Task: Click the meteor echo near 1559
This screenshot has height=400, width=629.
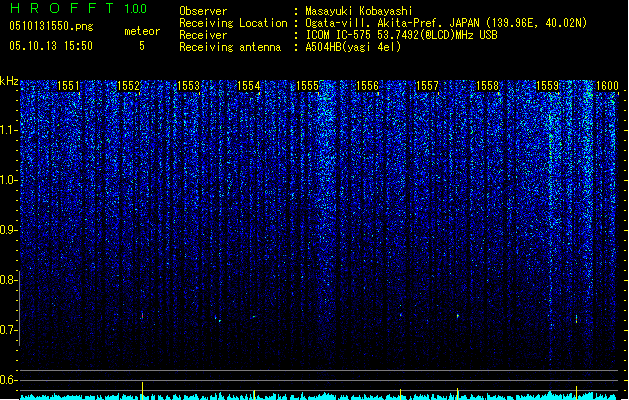Action: (x=576, y=319)
